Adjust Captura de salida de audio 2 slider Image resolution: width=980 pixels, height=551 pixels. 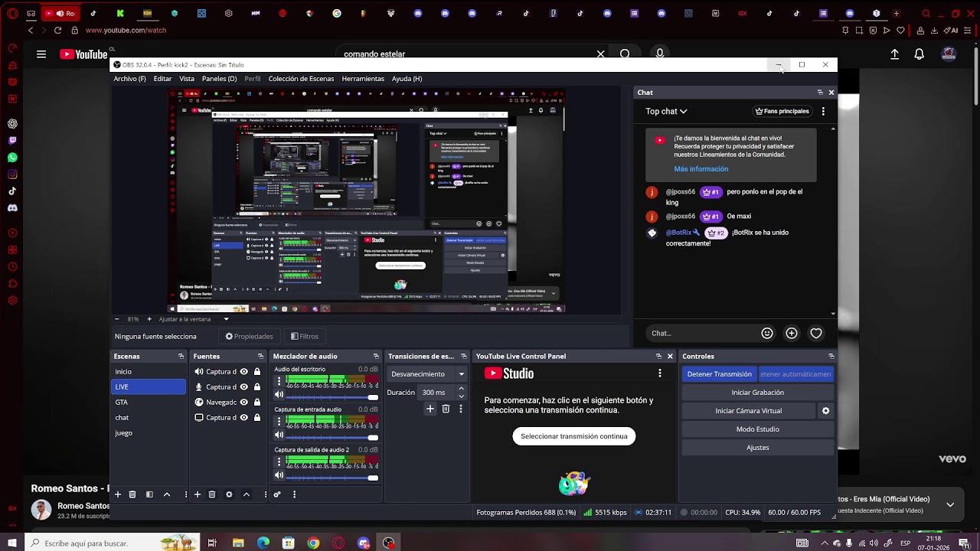pyautogui.click(x=333, y=478)
